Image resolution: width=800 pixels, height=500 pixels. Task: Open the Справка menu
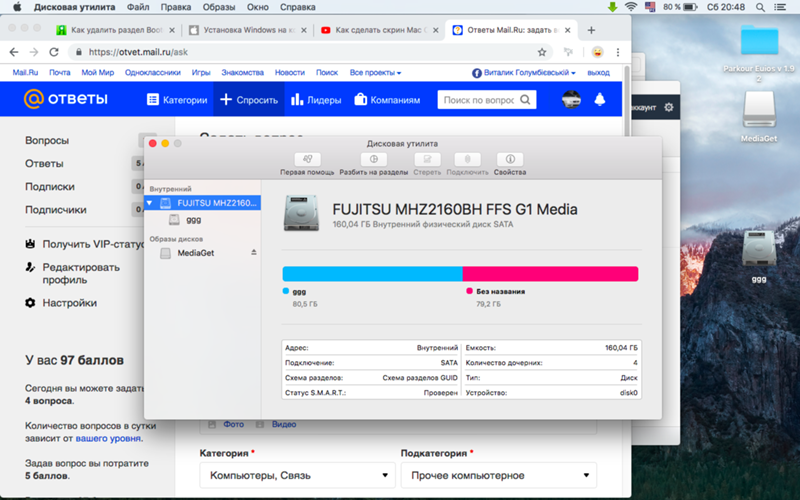[297, 7]
